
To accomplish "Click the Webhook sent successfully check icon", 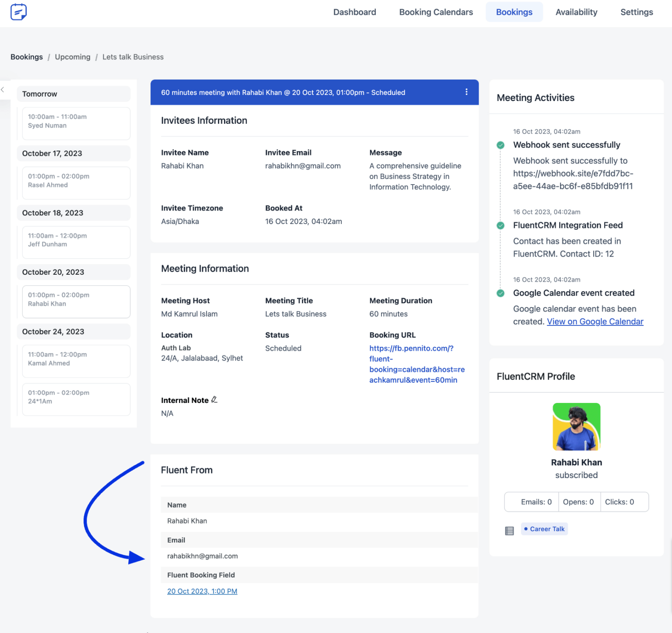I will pyautogui.click(x=500, y=145).
